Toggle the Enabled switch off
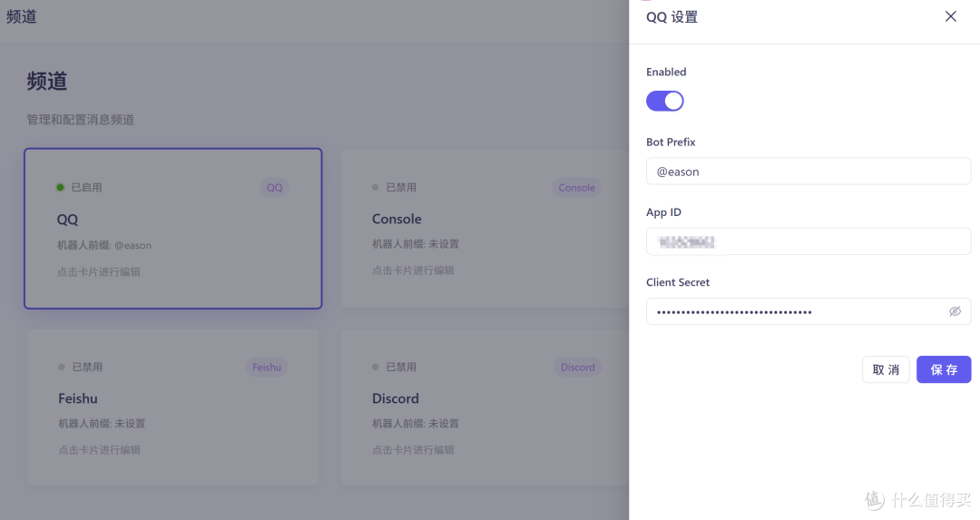 (x=665, y=101)
